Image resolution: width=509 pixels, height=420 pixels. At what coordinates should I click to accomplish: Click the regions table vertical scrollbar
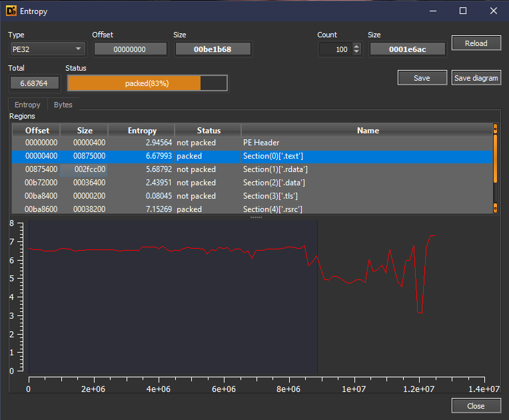[x=495, y=167]
